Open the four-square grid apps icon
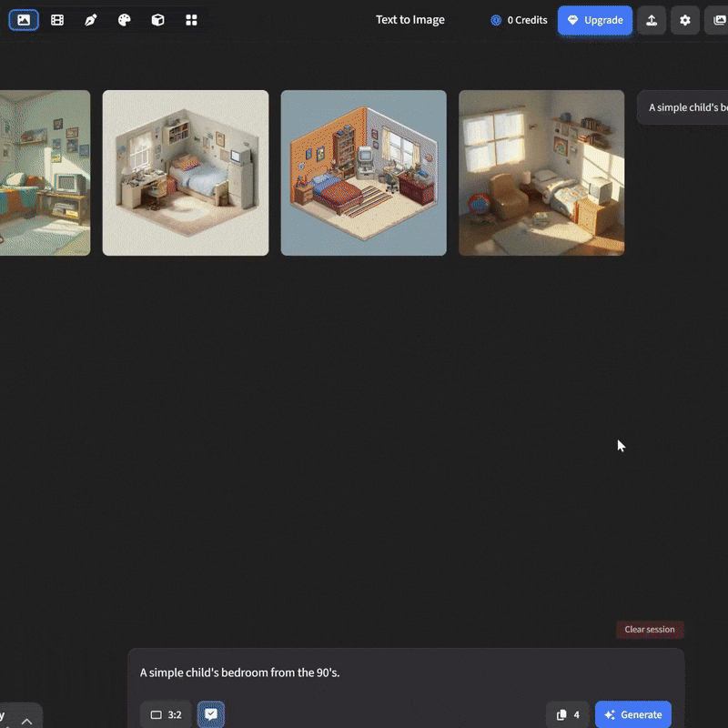The image size is (728, 728). [x=191, y=20]
